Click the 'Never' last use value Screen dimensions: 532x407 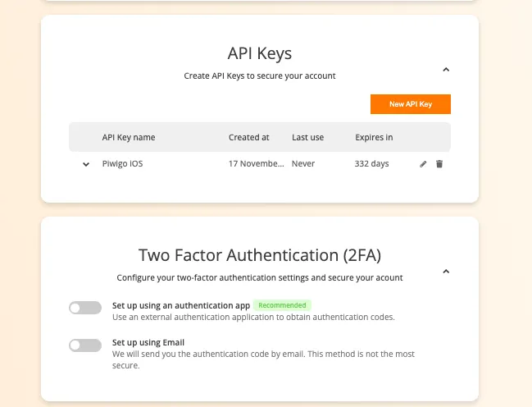click(303, 164)
